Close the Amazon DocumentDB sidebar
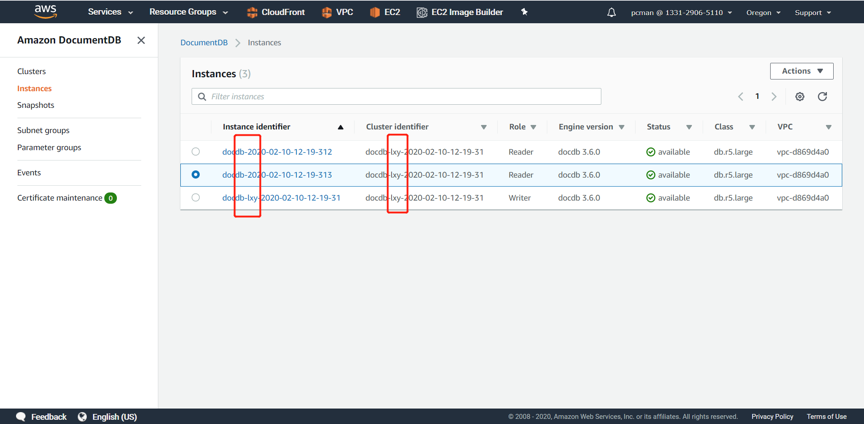Viewport: 864px width, 424px height. pos(141,41)
